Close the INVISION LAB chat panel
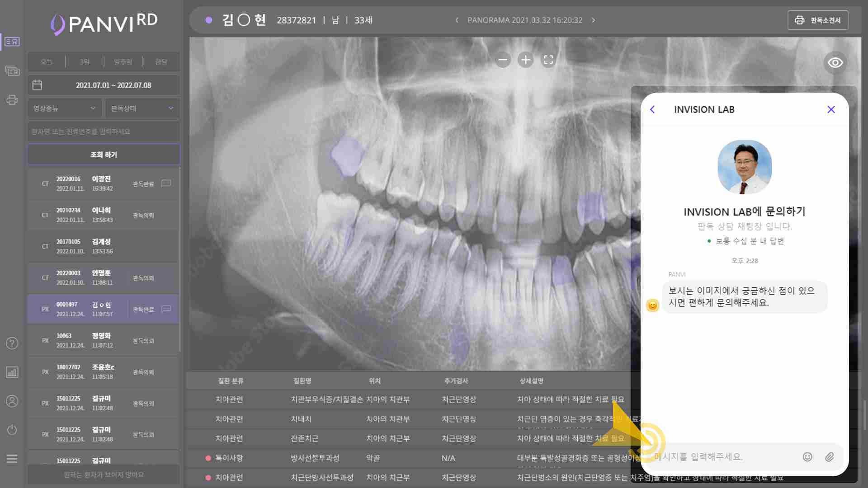 pos(831,109)
